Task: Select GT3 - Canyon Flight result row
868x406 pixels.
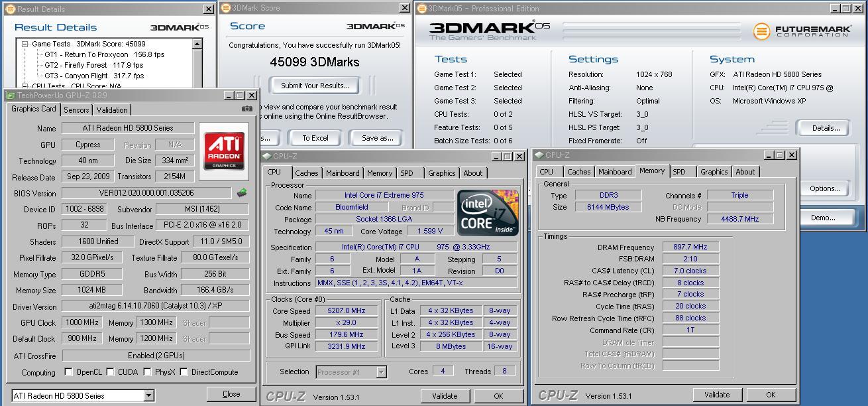Action: click(x=94, y=76)
